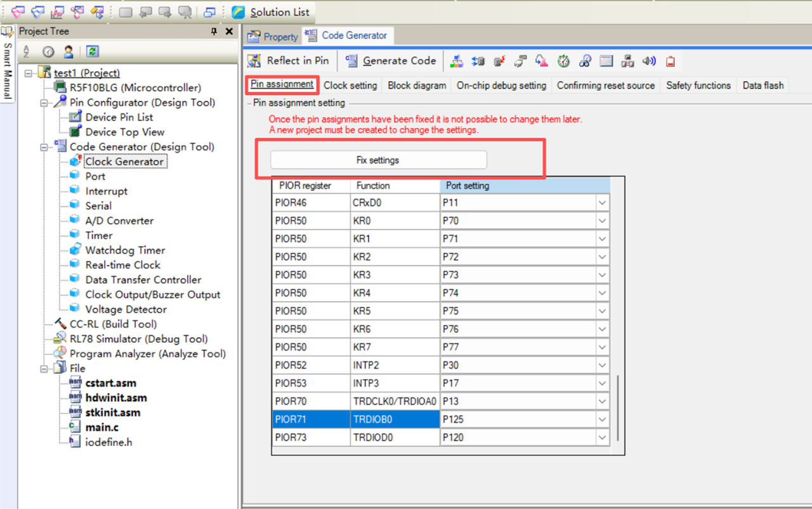Click the Reflect in Pin toolbar button
This screenshot has width=812, height=509.
[x=289, y=61]
